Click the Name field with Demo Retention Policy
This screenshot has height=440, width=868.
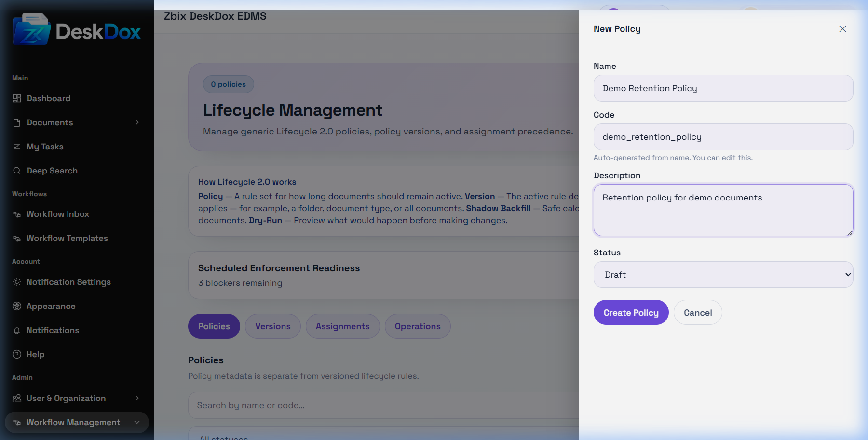point(723,88)
